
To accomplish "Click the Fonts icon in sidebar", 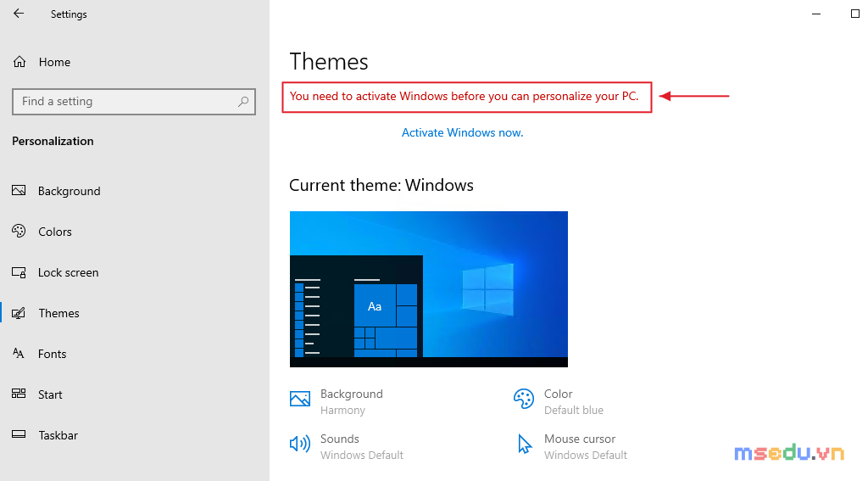I will pyautogui.click(x=19, y=354).
